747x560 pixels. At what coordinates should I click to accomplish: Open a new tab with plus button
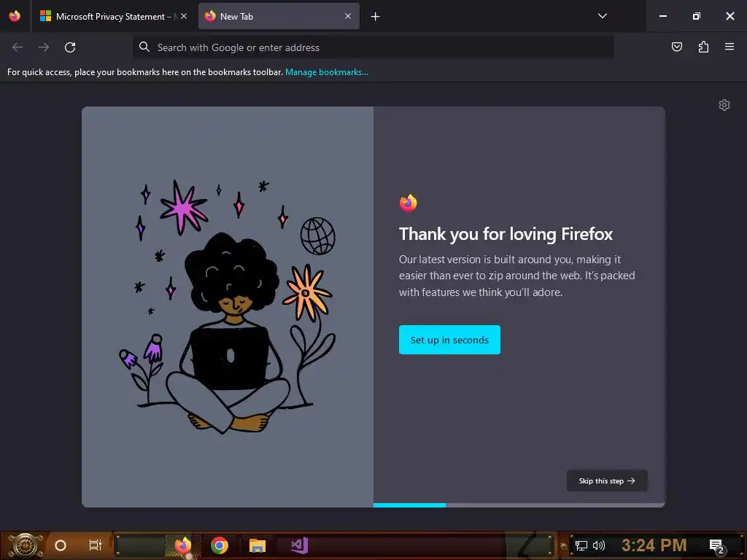[376, 17]
